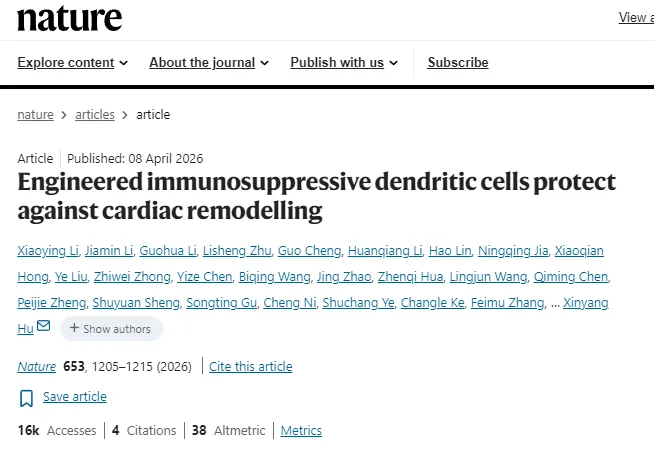Viewport: 654px width, 465px height.
Task: Select author Biqing Wang link
Action: click(x=274, y=276)
